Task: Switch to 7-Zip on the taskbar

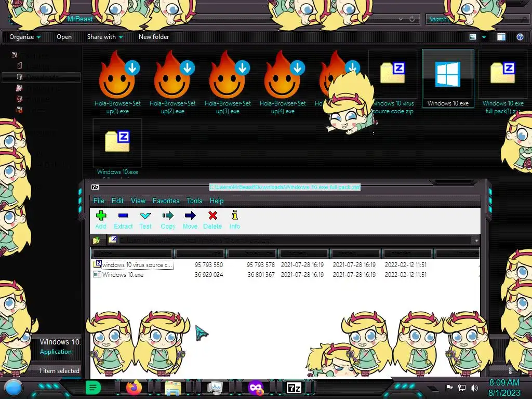Action: coord(294,388)
